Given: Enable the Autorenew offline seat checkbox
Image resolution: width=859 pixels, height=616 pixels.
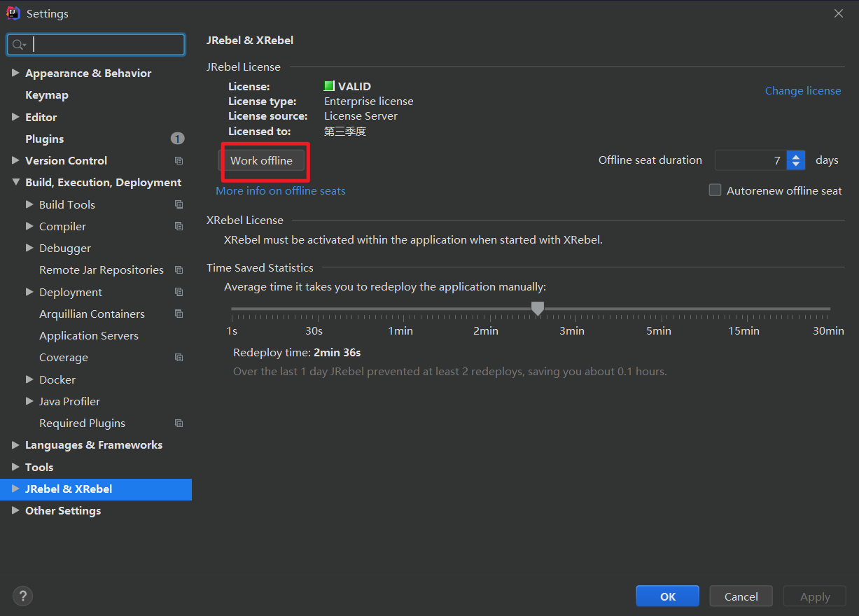Looking at the screenshot, I should pos(715,190).
